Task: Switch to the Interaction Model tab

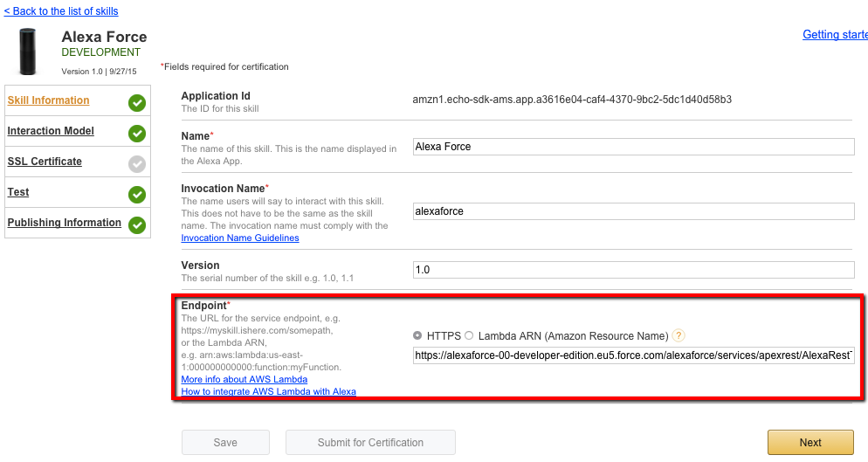Action: pyautogui.click(x=51, y=131)
